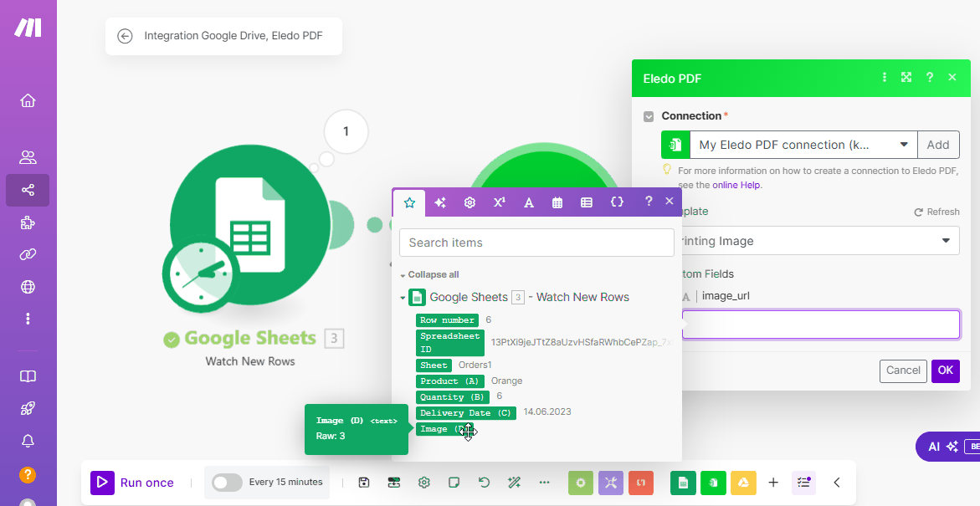Select the Product (A) pill
Screen dimensions: 980x506
tap(449, 381)
